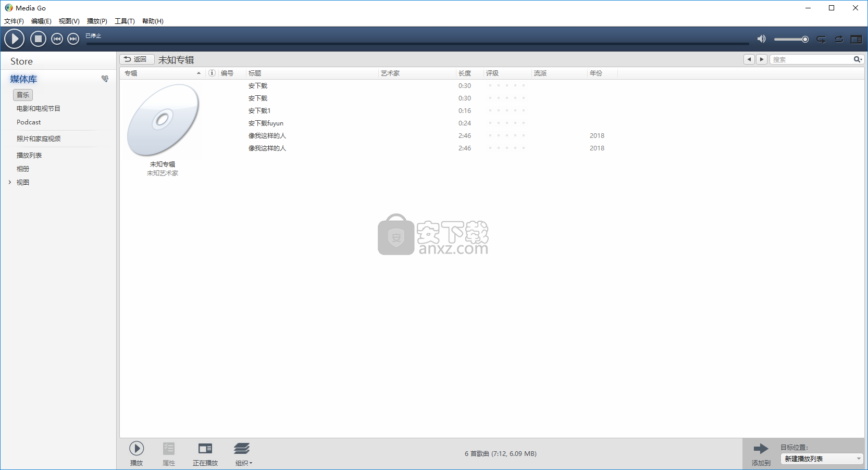Select the first 像我这样的人 track
This screenshot has height=470, width=868.
click(267, 136)
